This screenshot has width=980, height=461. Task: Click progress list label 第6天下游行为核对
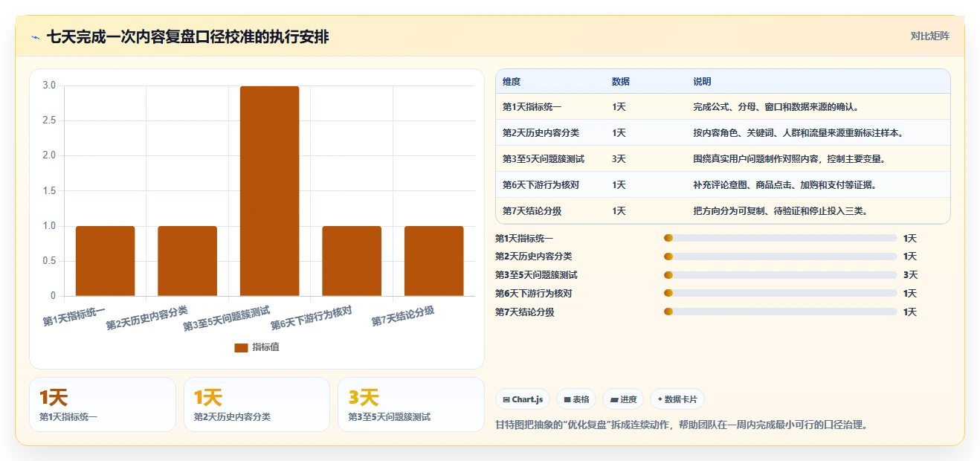pos(534,294)
